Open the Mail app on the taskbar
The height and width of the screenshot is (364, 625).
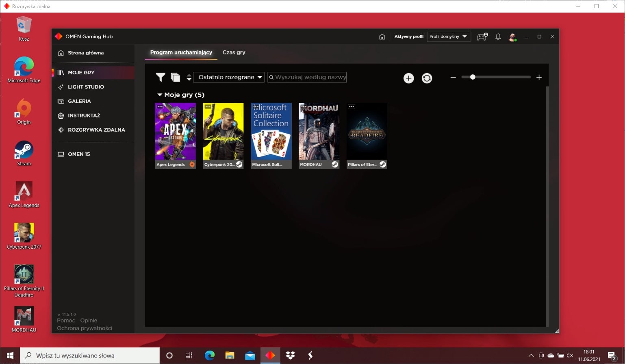point(250,355)
